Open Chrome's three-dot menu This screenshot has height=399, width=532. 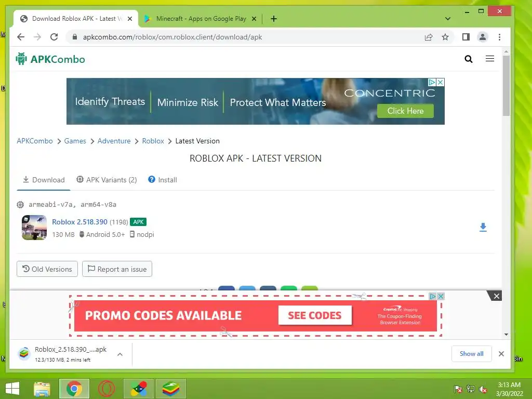tap(499, 37)
